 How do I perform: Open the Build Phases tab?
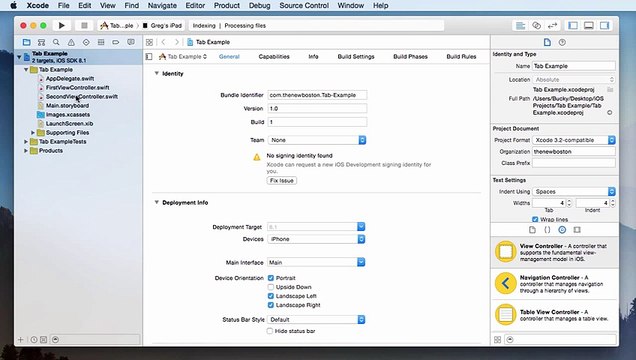click(410, 57)
